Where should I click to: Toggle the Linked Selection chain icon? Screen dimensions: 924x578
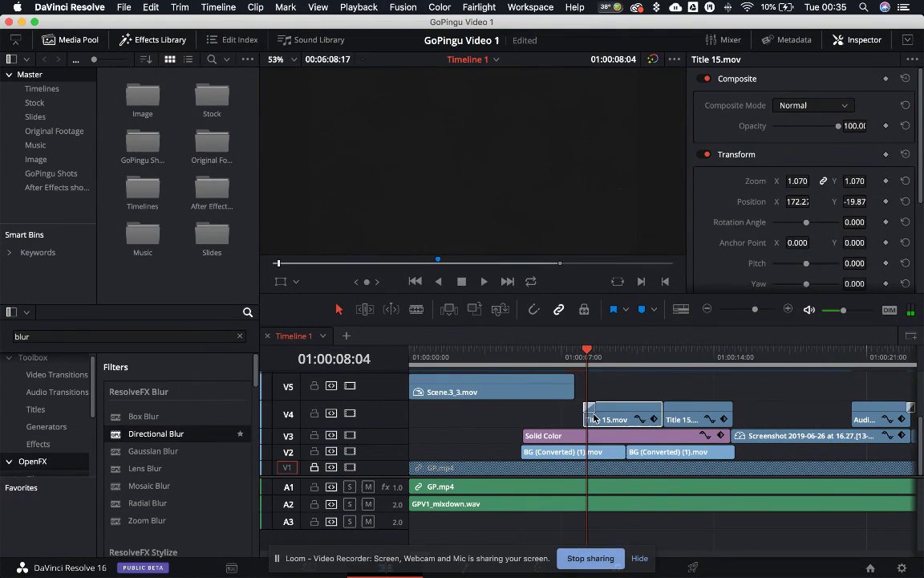coord(558,310)
